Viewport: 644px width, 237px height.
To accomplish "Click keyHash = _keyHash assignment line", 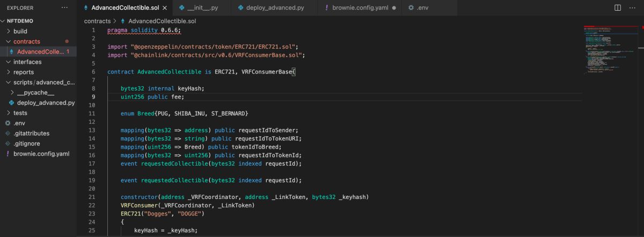I will tap(166, 230).
